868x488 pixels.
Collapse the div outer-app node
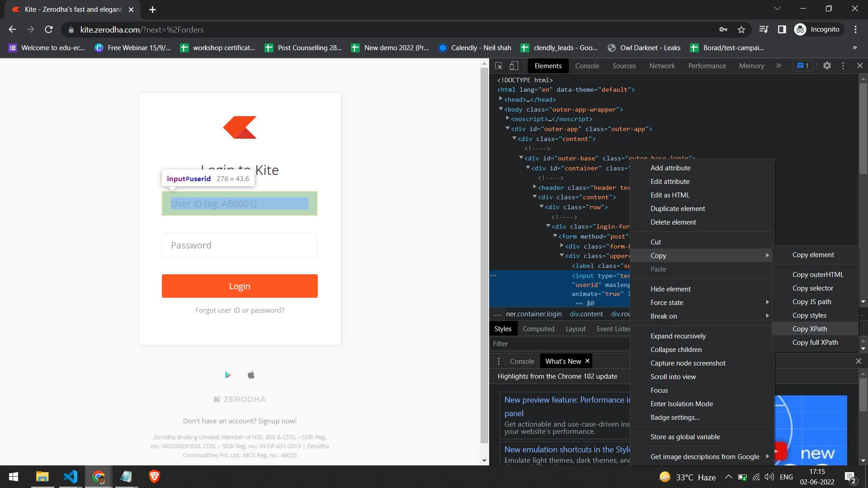point(508,128)
